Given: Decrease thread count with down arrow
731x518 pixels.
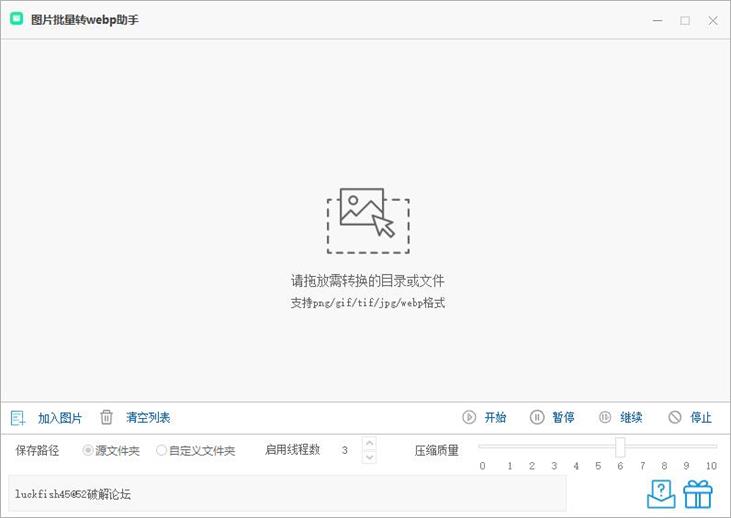Looking at the screenshot, I should pyautogui.click(x=369, y=457).
